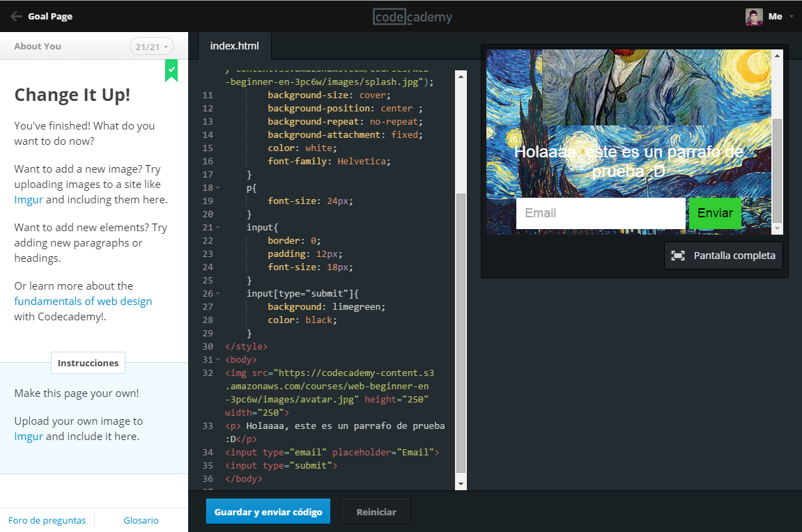
Task: Click the user avatar picture
Action: pos(754,17)
